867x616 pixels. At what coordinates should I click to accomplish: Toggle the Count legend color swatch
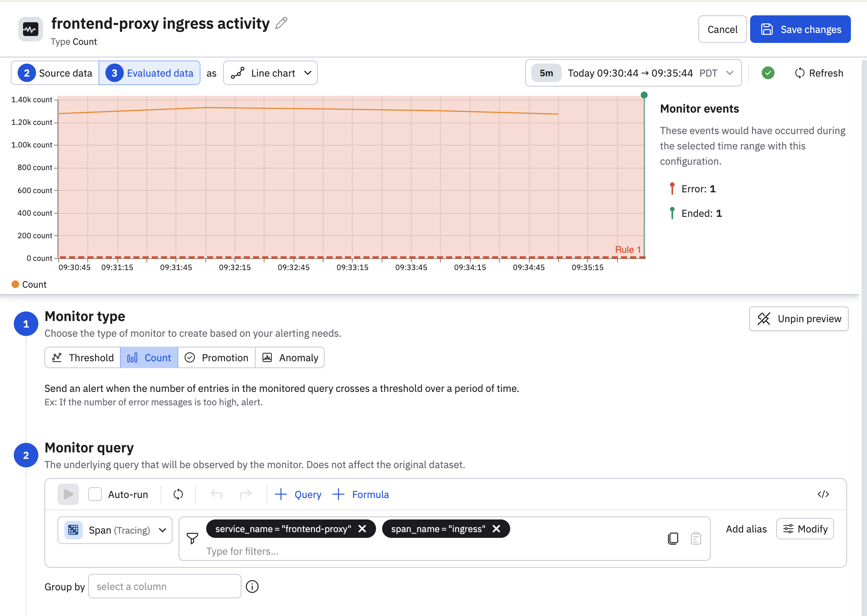click(x=15, y=284)
